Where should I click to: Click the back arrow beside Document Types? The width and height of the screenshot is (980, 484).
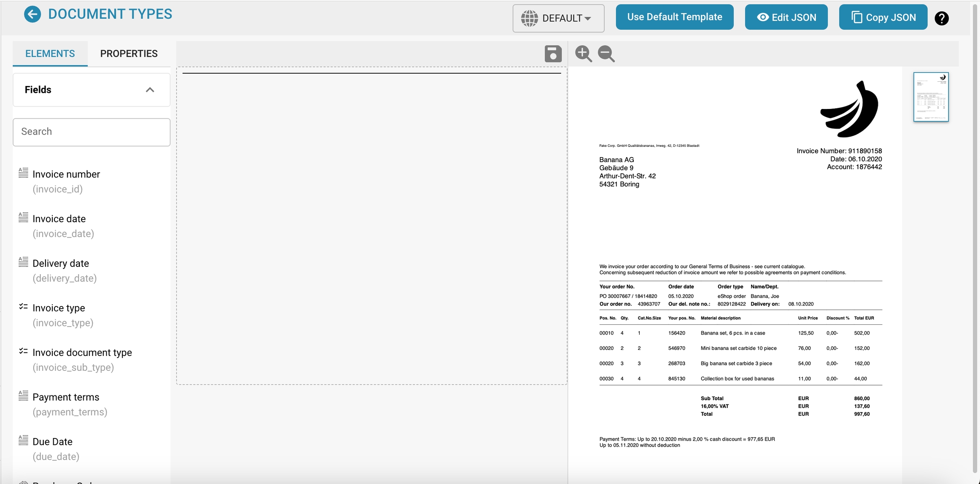32,14
